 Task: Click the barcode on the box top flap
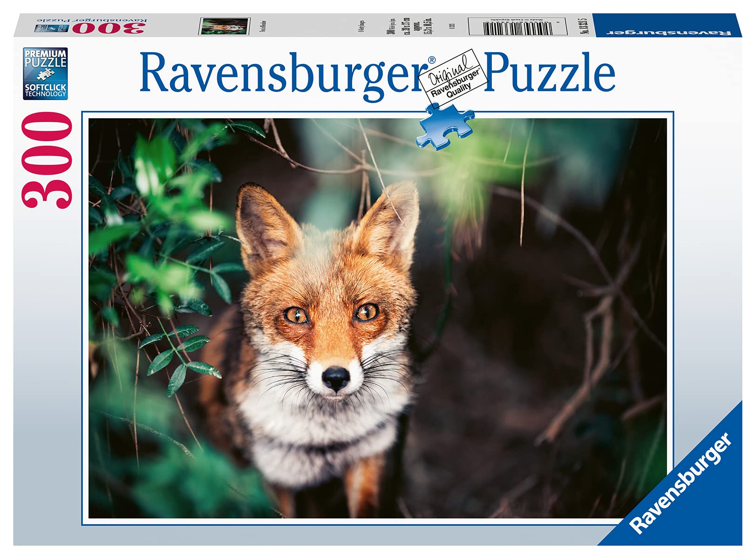518,28
